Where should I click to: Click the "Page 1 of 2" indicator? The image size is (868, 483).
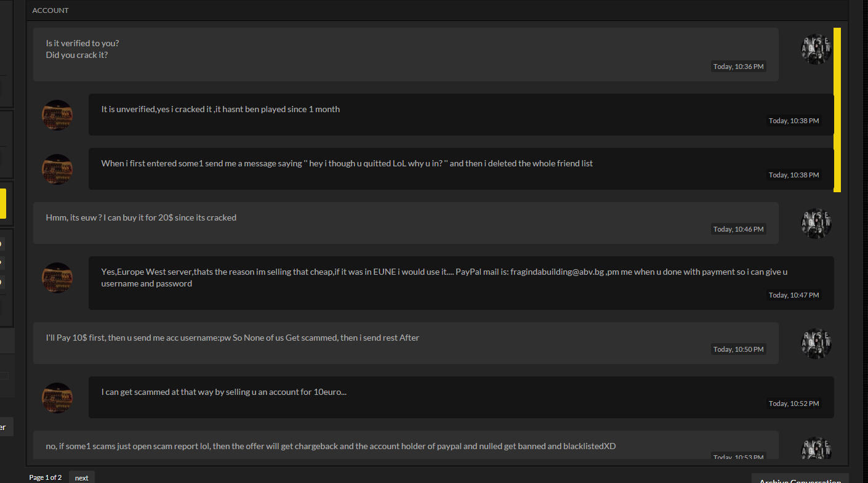(x=46, y=477)
